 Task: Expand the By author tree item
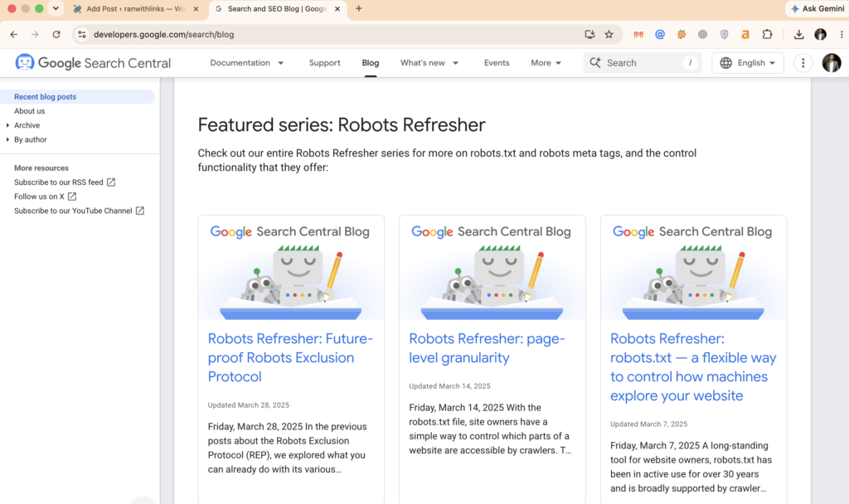7,139
